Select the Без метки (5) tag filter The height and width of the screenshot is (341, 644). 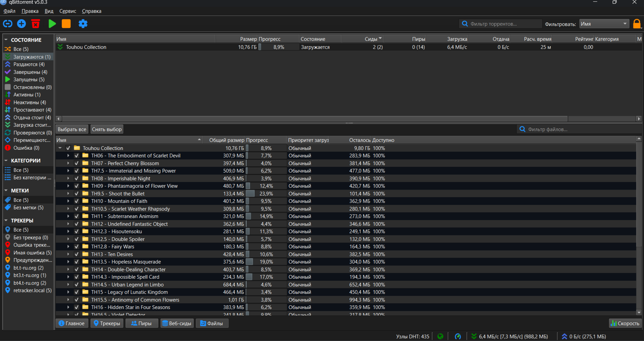click(28, 208)
